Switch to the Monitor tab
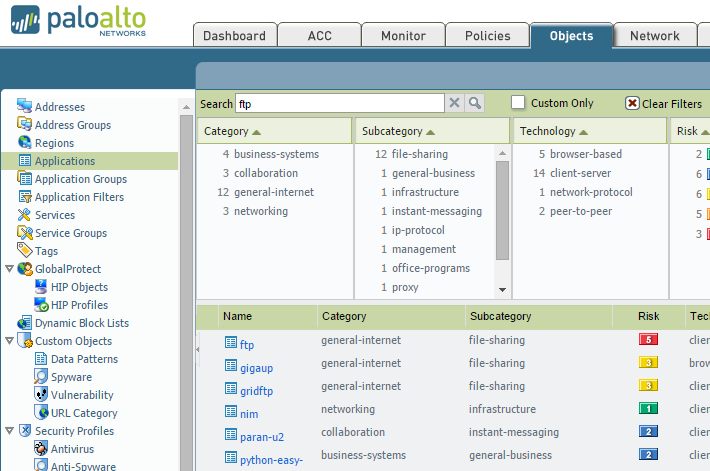The image size is (710, 471). [x=403, y=35]
